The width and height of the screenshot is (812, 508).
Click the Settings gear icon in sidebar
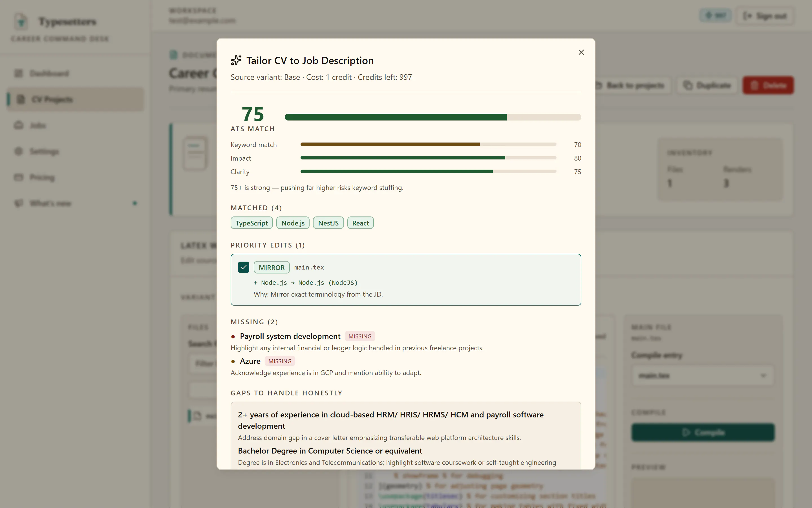click(x=19, y=151)
